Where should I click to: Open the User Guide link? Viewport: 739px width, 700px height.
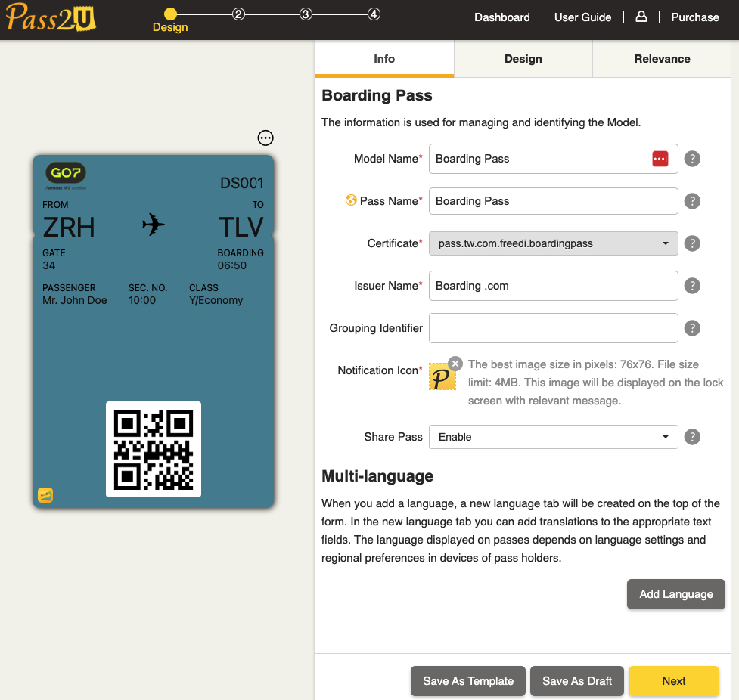pyautogui.click(x=582, y=17)
